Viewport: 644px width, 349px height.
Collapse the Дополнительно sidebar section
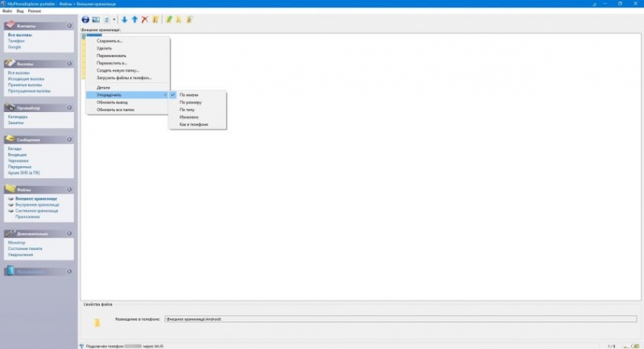[x=69, y=234]
